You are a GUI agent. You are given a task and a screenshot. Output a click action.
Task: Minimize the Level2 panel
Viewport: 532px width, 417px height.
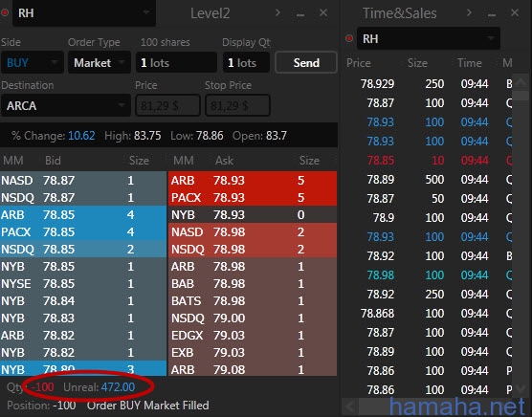click(x=300, y=14)
